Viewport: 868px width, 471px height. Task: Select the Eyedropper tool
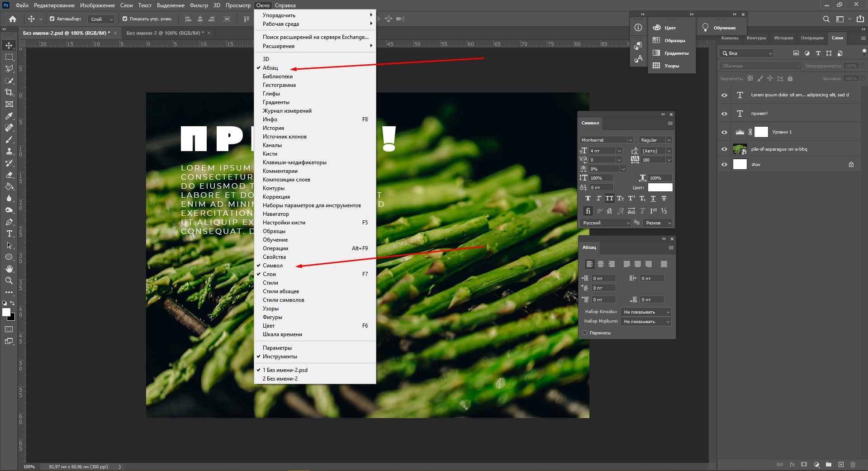pos(9,116)
